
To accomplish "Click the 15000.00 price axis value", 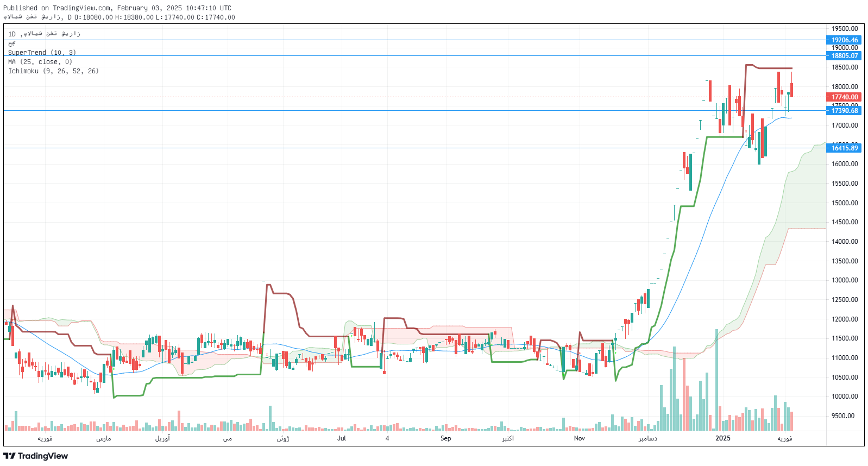I will coord(845,203).
